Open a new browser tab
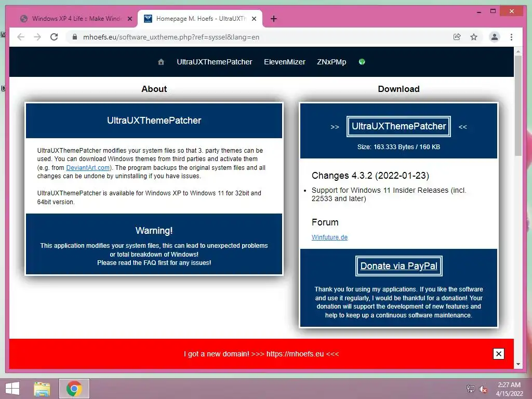The width and height of the screenshot is (532, 399). point(274,19)
